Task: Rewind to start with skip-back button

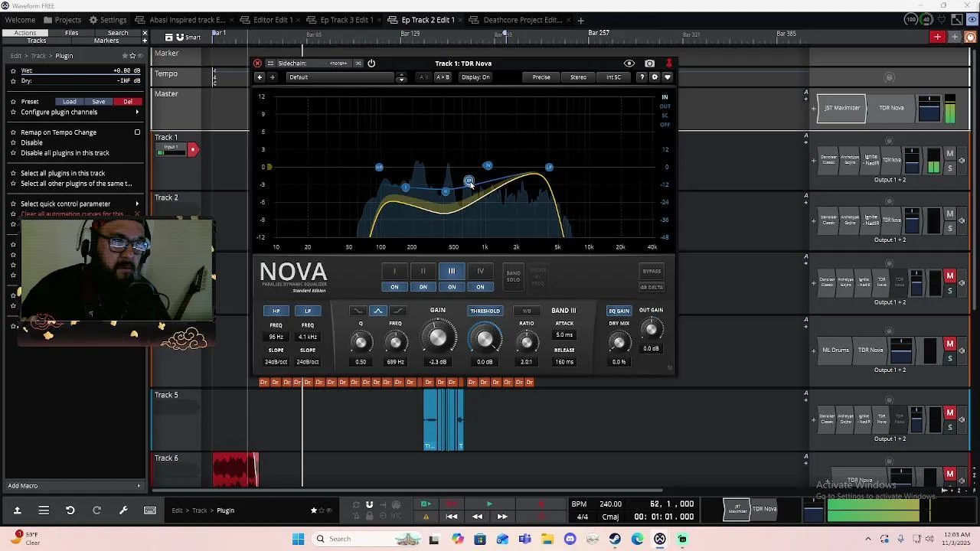Action: pos(452,517)
